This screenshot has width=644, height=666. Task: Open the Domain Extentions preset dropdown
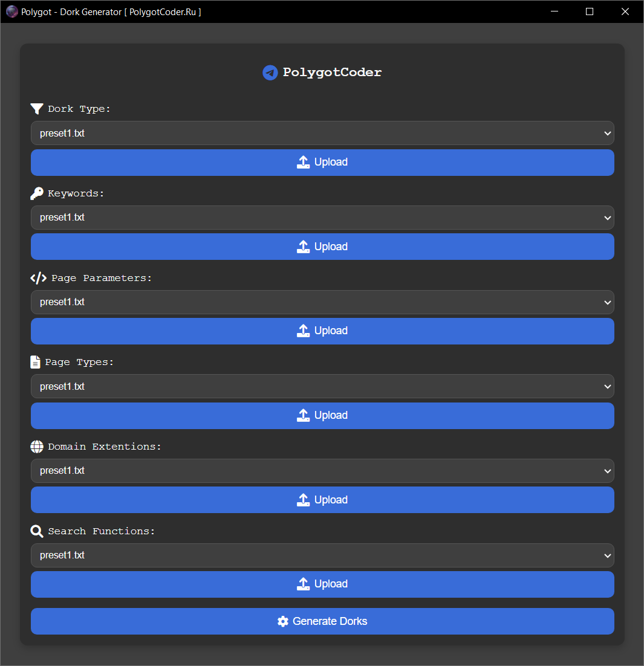coord(322,471)
